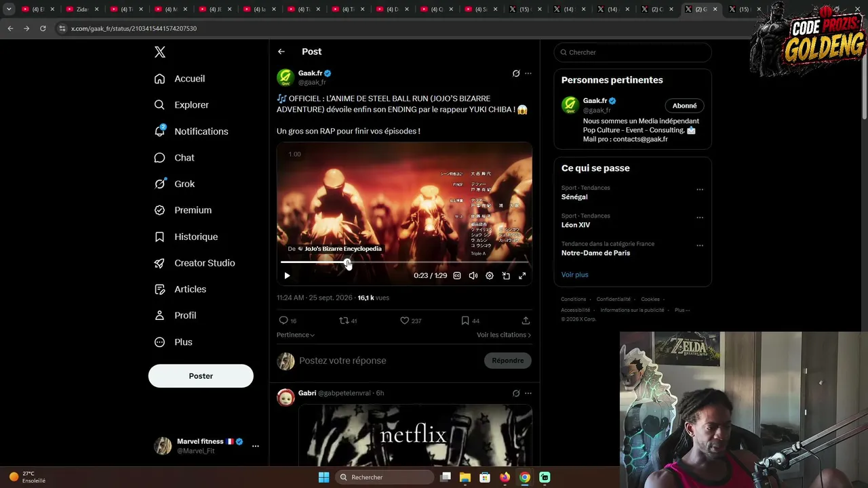Play the Steel Ball Run video

(287, 276)
